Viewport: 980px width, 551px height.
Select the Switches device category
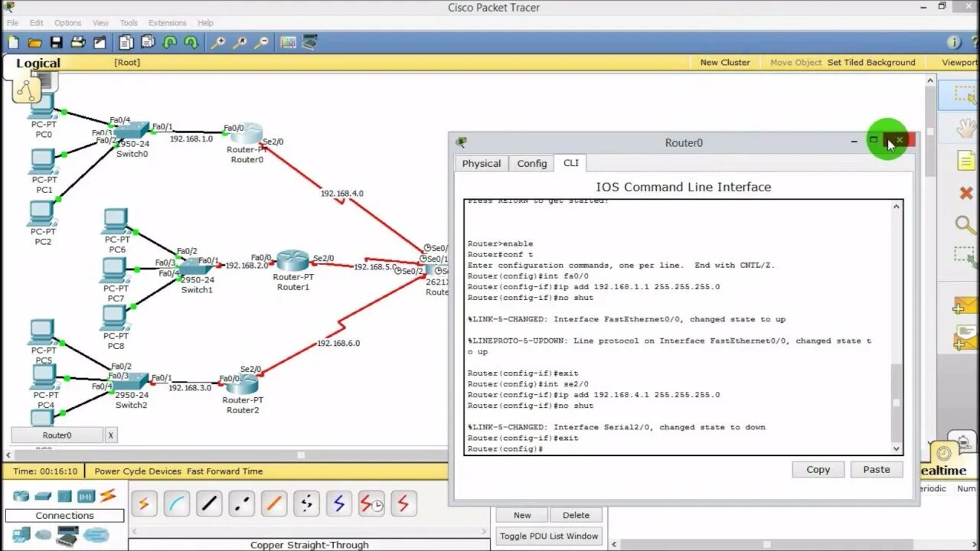(43, 496)
